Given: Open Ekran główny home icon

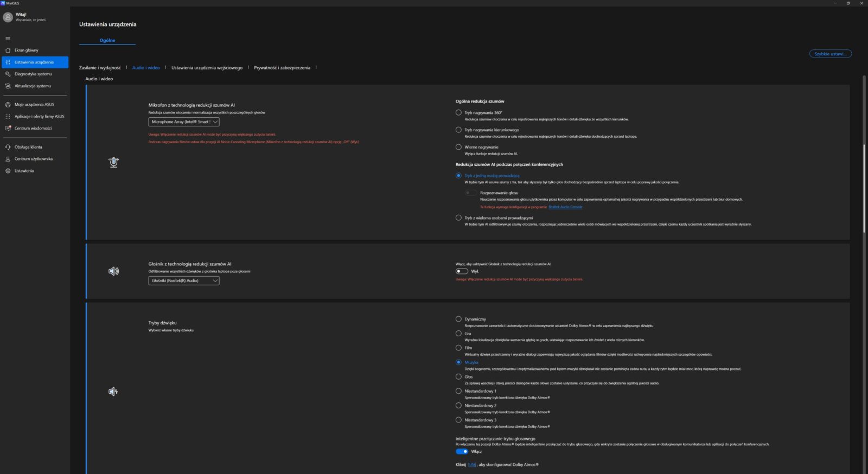Looking at the screenshot, I should tap(8, 50).
